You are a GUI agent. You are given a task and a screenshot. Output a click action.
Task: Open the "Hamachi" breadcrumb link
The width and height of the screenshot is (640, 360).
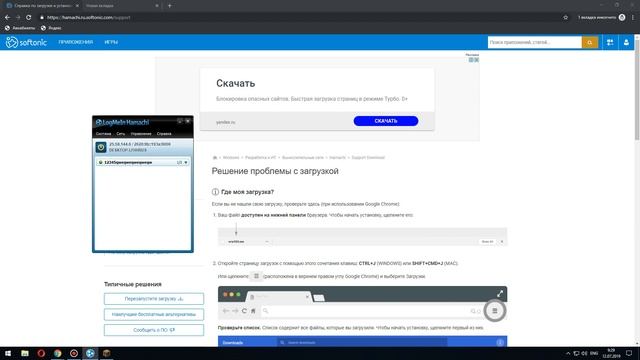pyautogui.click(x=337, y=158)
